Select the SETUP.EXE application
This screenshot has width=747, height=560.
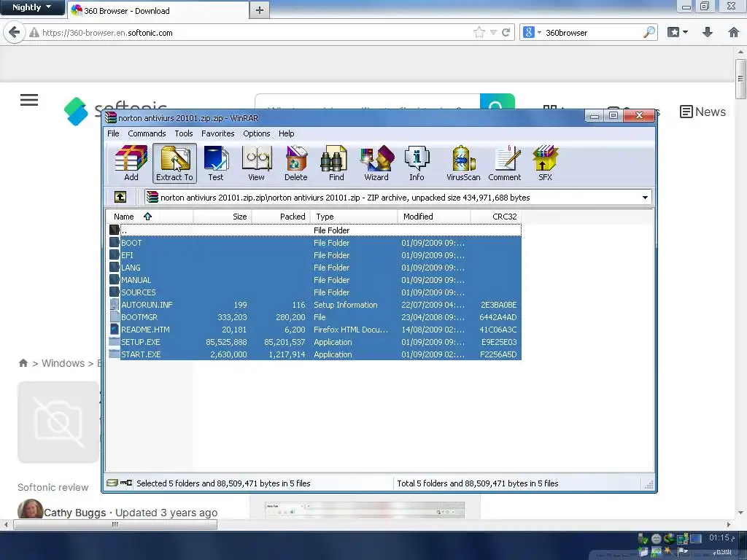pos(315,342)
